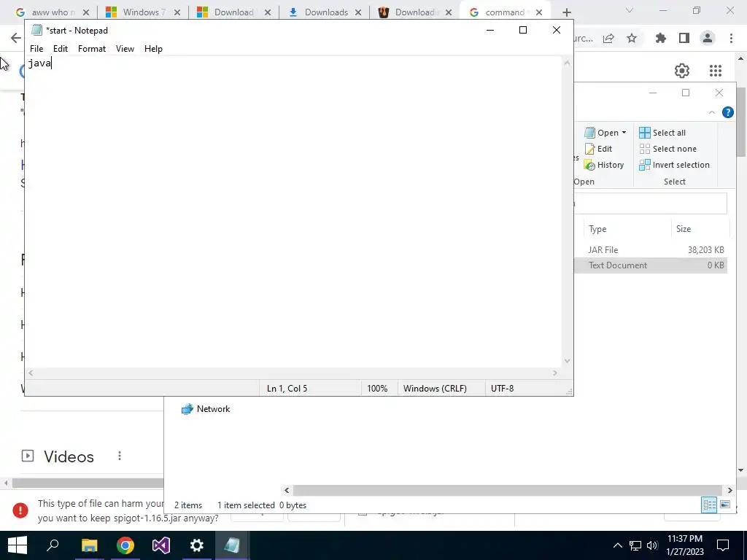This screenshot has height=560, width=747.
Task: Click Explorer horizontal scroll right arrow
Action: [729, 490]
